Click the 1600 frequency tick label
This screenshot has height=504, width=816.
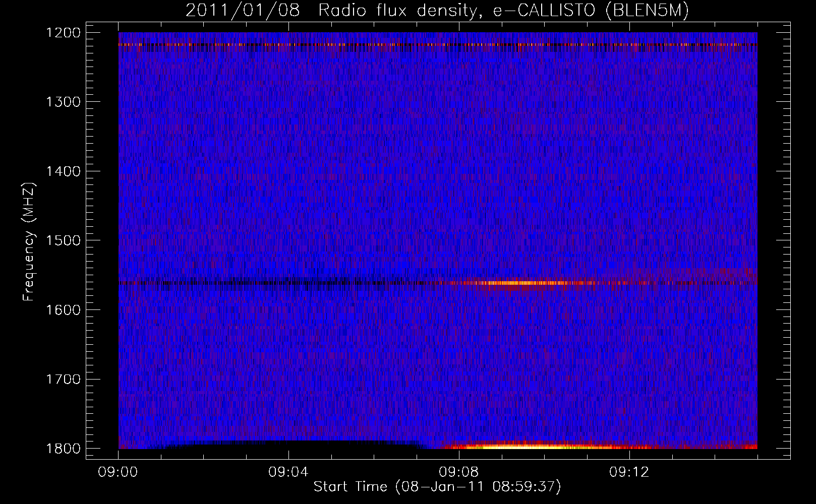point(63,310)
